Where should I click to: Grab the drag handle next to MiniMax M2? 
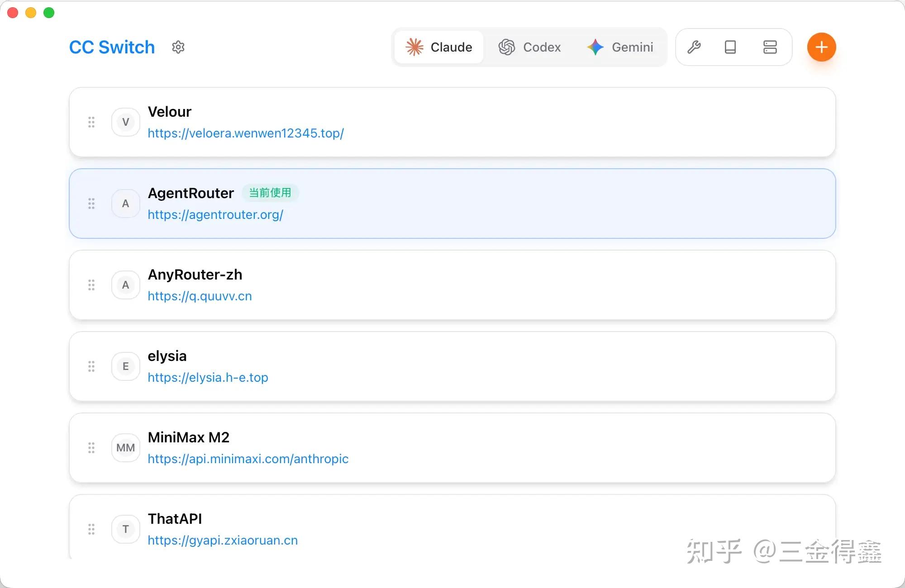pyautogui.click(x=91, y=448)
